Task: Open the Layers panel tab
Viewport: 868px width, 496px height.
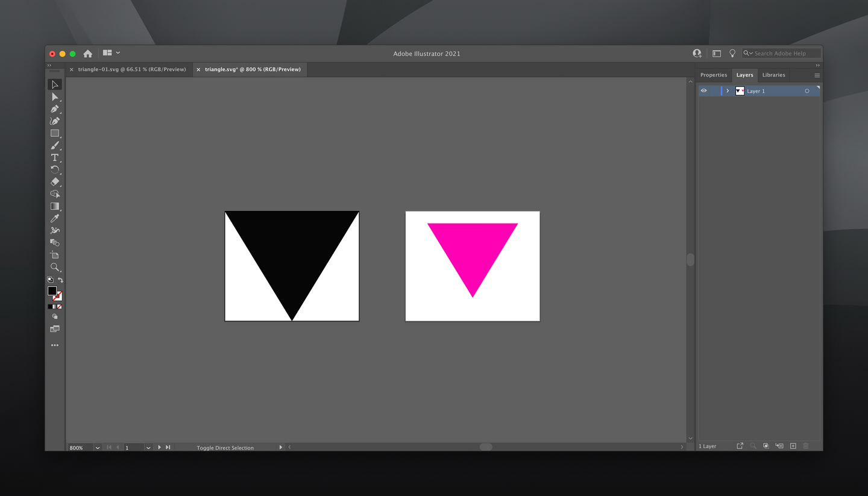Action: [x=744, y=75]
